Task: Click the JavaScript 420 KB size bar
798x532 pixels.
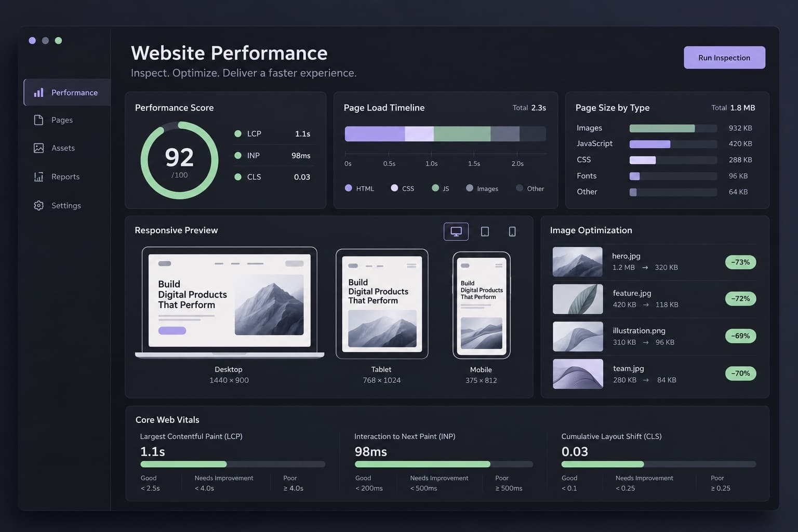Action: [673, 144]
